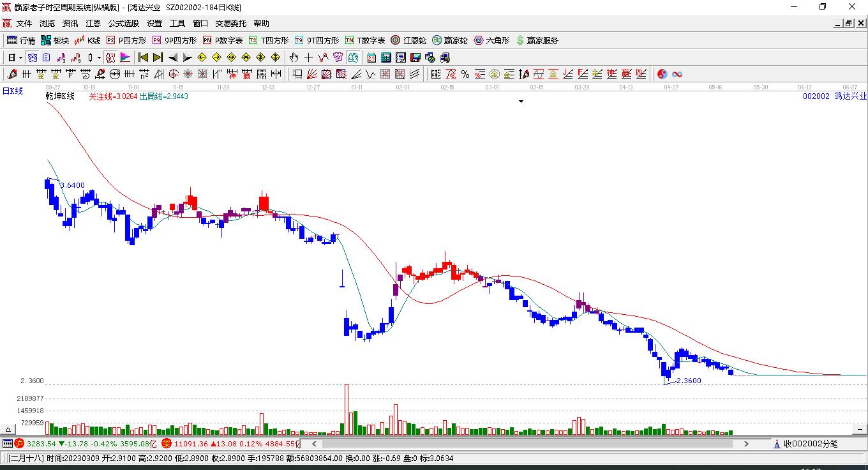Image resolution: width=868 pixels, height=470 pixels.
Task: Jump to the first bar
Action: (144, 57)
